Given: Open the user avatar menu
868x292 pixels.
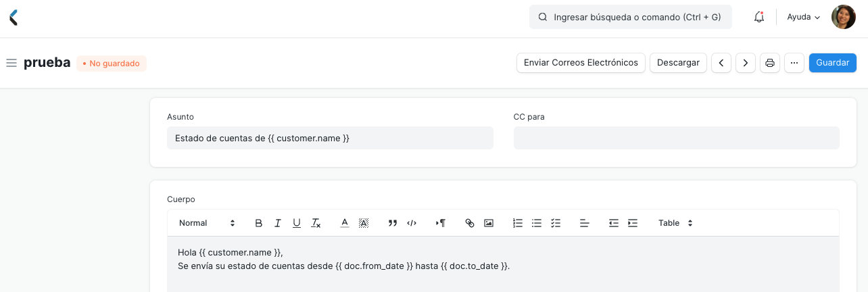Looking at the screenshot, I should (x=843, y=17).
